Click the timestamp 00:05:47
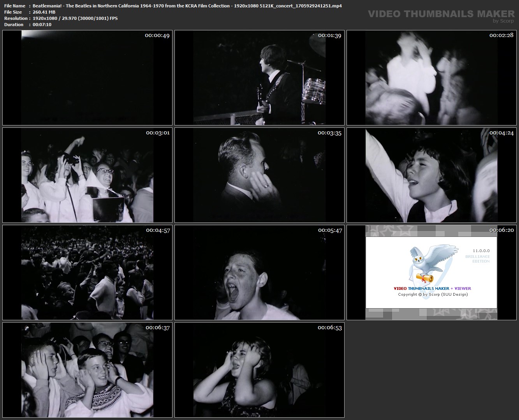The image size is (519, 420). pos(330,230)
